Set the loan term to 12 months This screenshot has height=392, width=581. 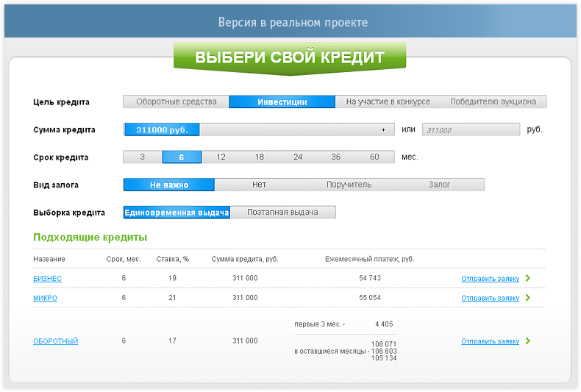221,157
